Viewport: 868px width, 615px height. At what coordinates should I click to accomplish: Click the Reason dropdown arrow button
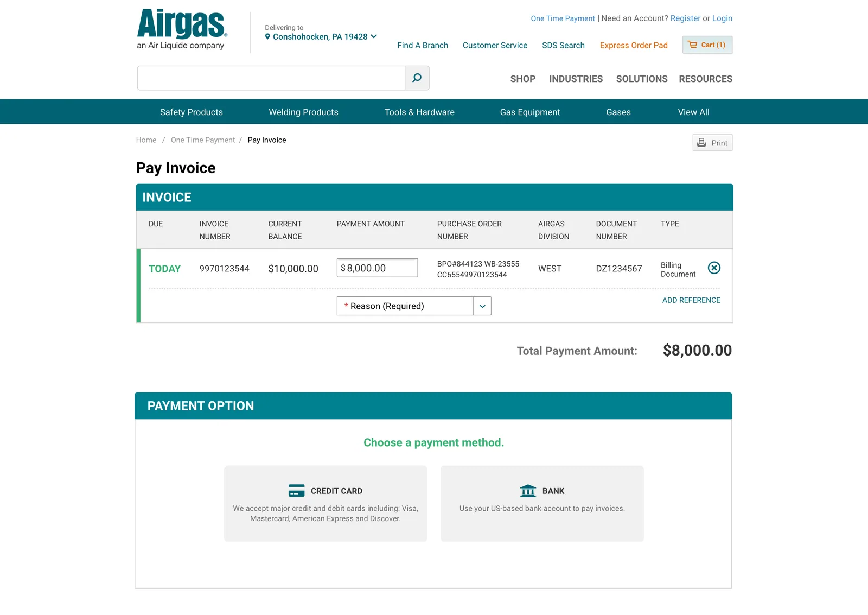click(x=482, y=306)
